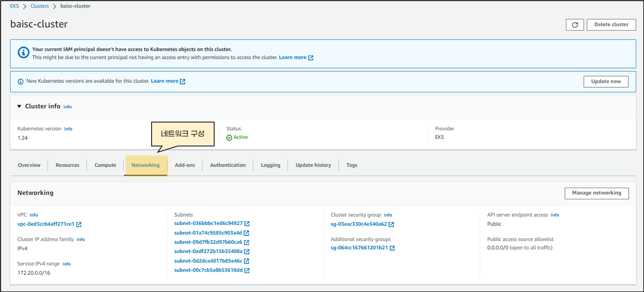
Task: Open subnet-0d2dca4017b85e46c link
Action: tap(208, 261)
